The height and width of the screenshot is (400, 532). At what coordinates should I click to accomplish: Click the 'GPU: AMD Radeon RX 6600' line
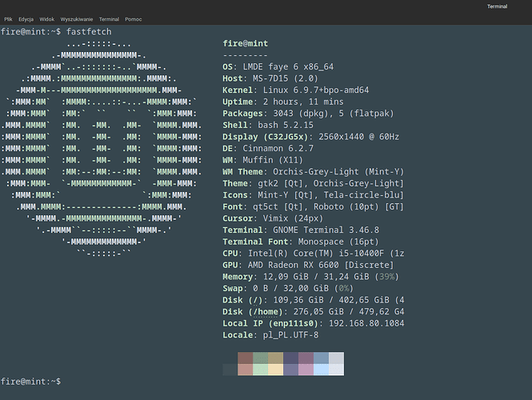(308, 266)
